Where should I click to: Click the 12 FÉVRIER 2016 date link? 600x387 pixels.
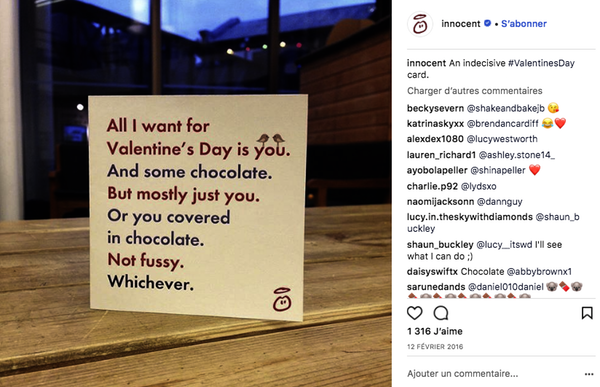click(x=435, y=347)
